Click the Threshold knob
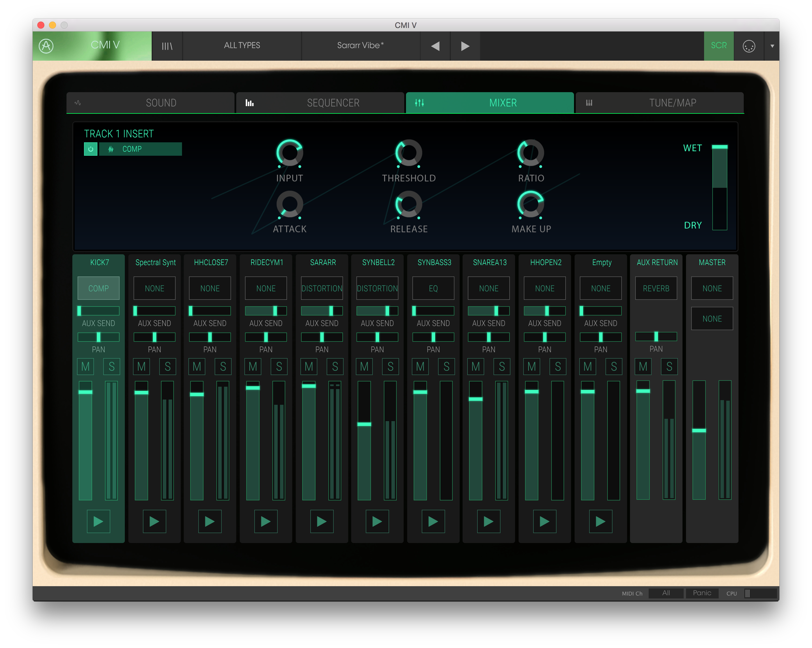 409,153
